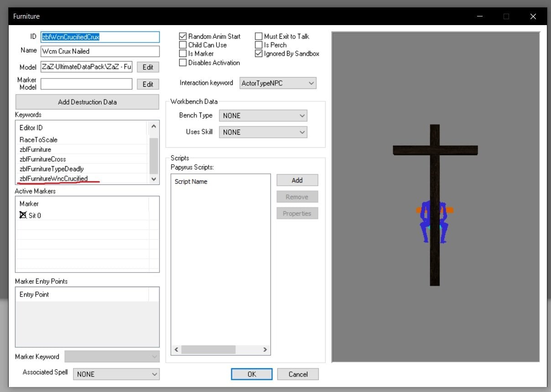This screenshot has width=551, height=392.
Task: Toggle the Sit 0 marker checkbox
Action: tap(23, 215)
